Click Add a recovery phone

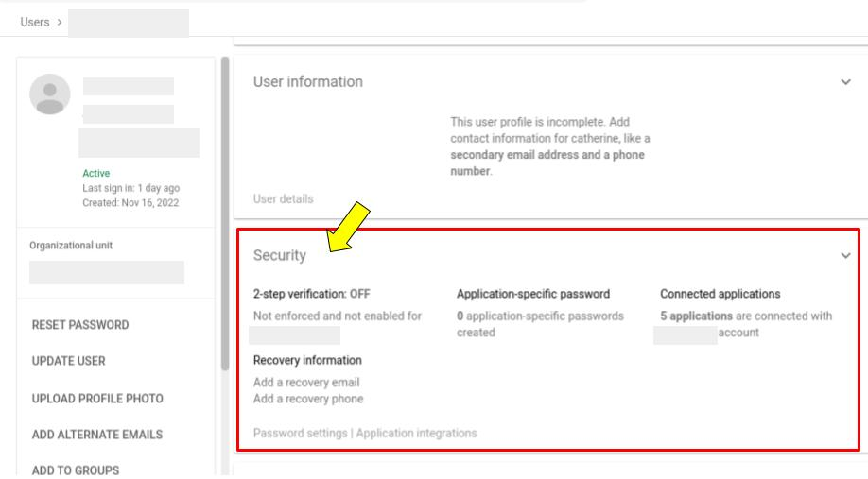(308, 399)
